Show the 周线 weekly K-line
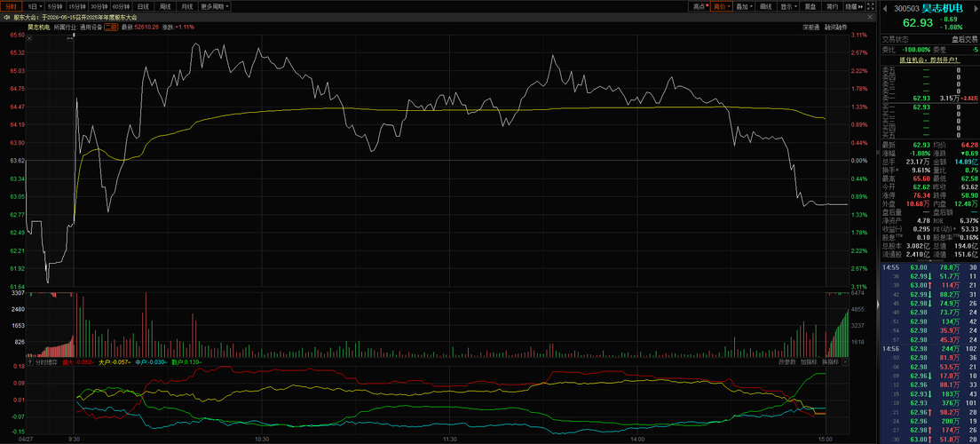The width and height of the screenshot is (980, 444). click(165, 6)
